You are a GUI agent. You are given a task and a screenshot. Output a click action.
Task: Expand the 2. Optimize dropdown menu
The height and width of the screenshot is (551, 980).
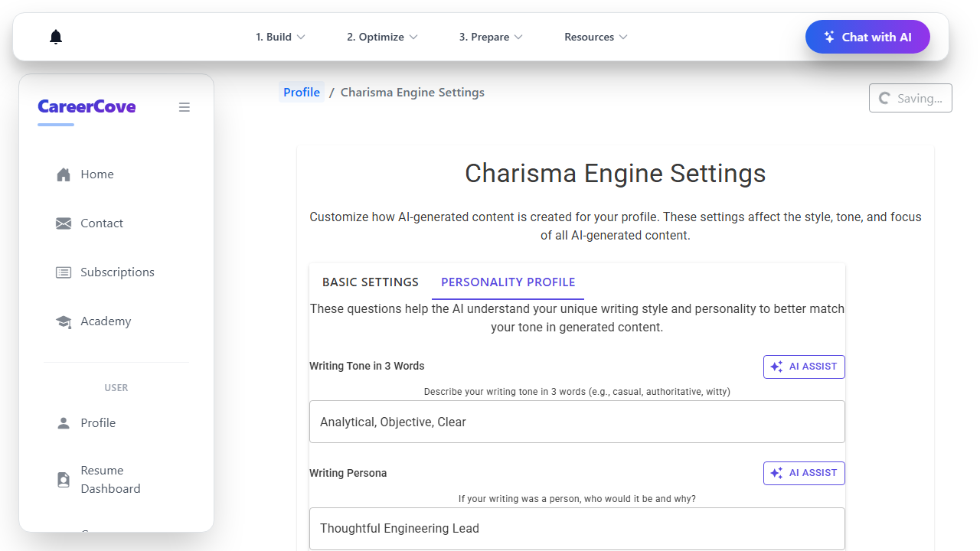tap(382, 37)
